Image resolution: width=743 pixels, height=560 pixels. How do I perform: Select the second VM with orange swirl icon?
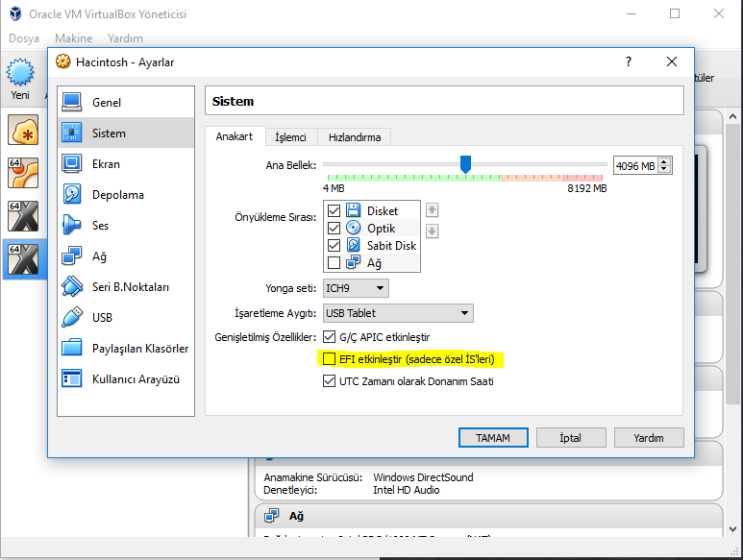(x=23, y=173)
